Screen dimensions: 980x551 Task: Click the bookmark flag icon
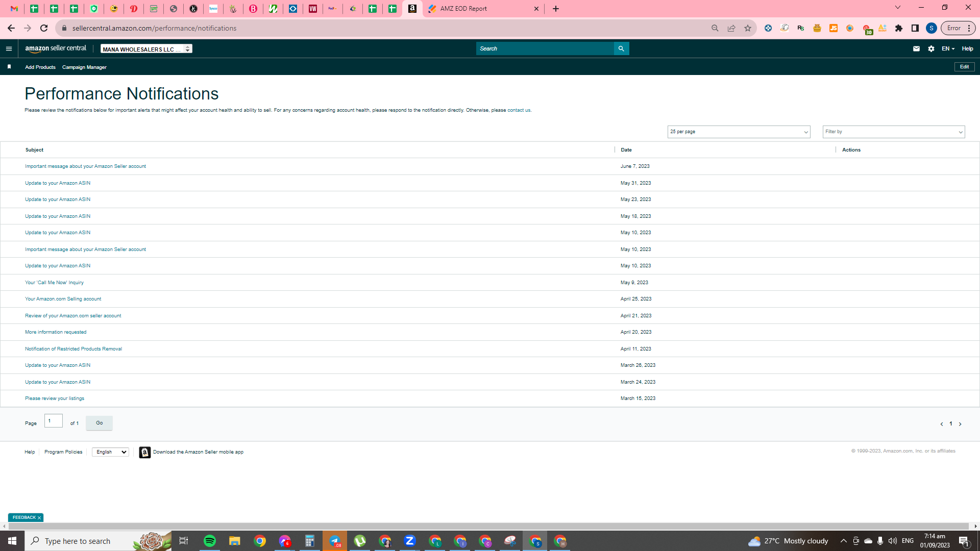click(9, 67)
